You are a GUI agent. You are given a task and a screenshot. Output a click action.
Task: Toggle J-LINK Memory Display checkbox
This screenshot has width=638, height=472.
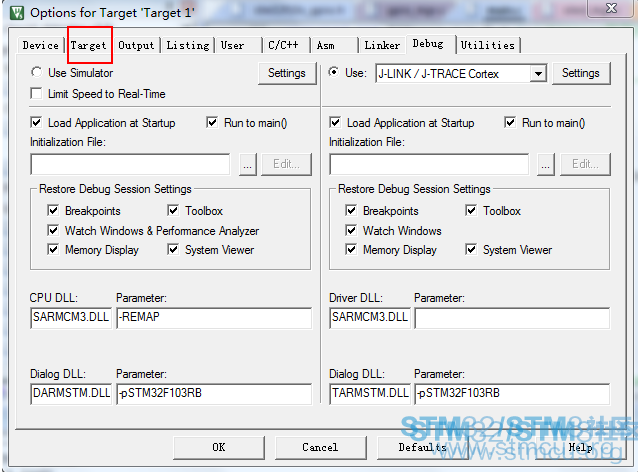click(x=351, y=249)
